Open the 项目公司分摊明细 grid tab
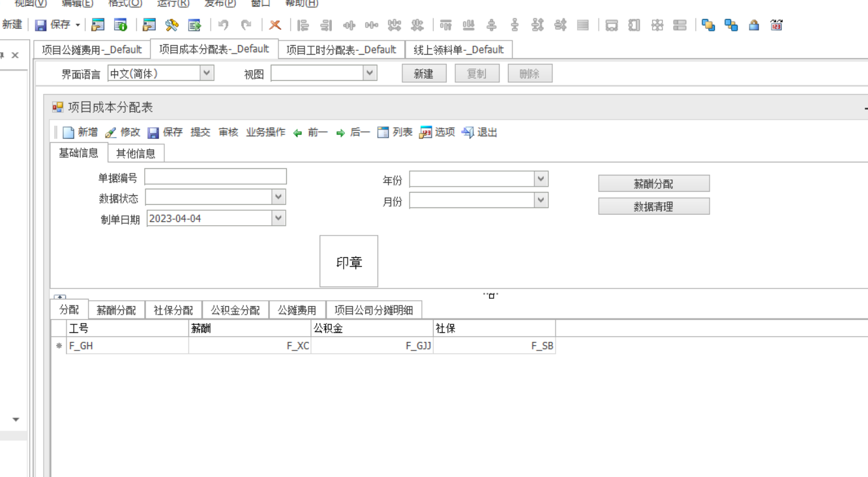 (x=374, y=310)
